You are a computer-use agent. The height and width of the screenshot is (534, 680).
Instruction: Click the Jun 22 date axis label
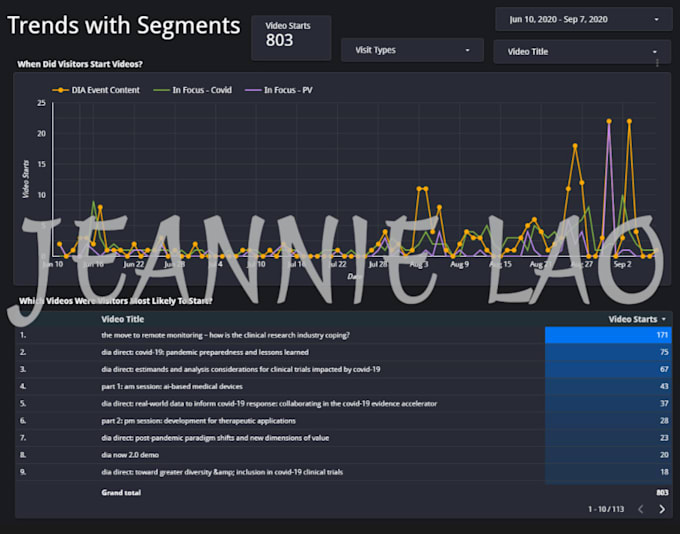pyautogui.click(x=134, y=264)
